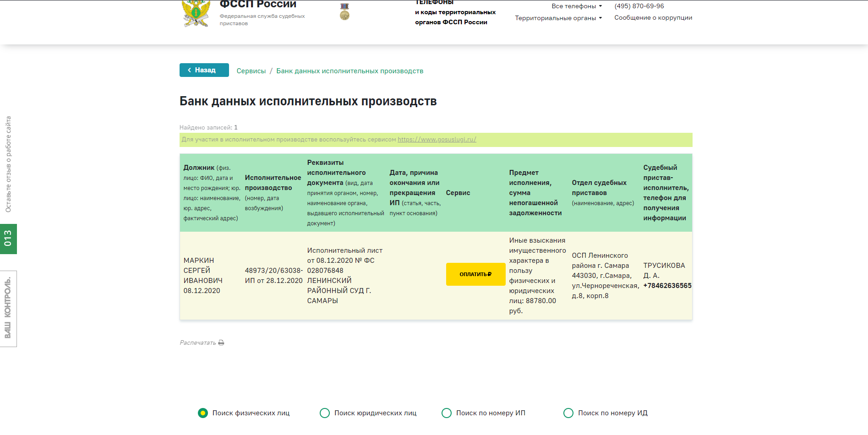Open the Ваш контроль side tab
This screenshot has width=868, height=435.
pyautogui.click(x=8, y=309)
